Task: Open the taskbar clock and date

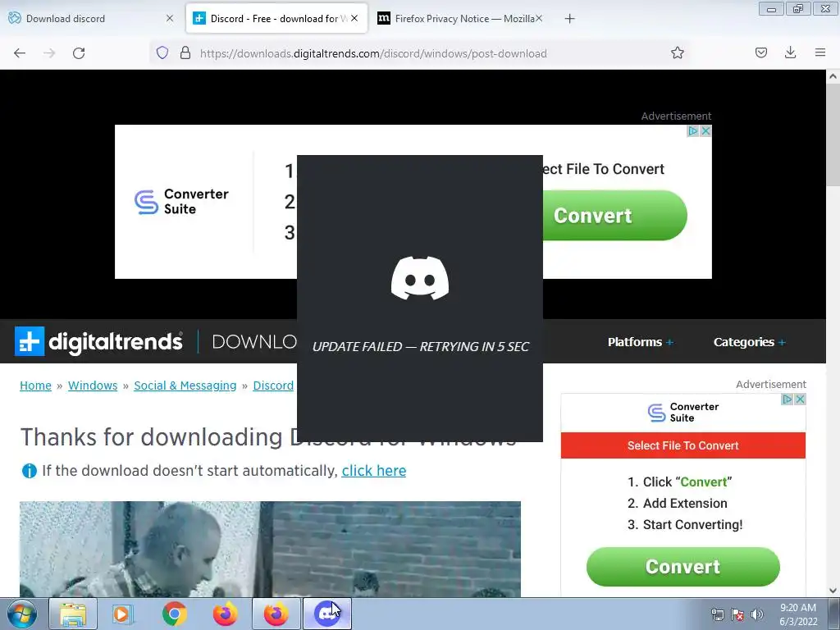Action: click(x=798, y=614)
